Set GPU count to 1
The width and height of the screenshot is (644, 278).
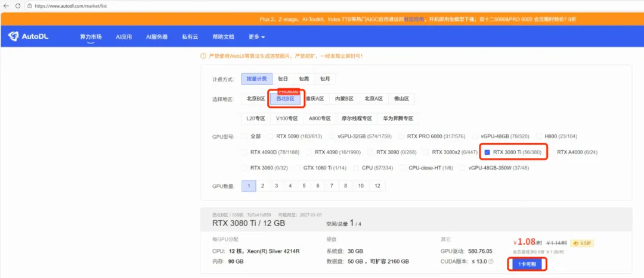tap(249, 186)
